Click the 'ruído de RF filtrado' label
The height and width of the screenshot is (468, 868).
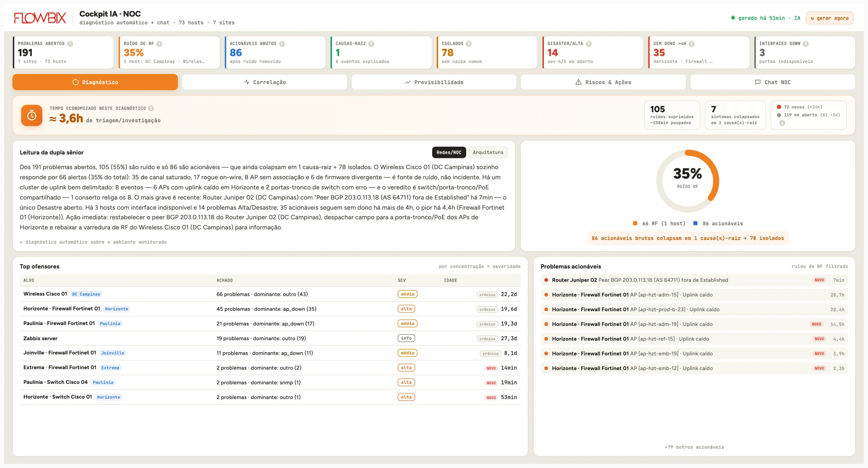pyautogui.click(x=820, y=266)
